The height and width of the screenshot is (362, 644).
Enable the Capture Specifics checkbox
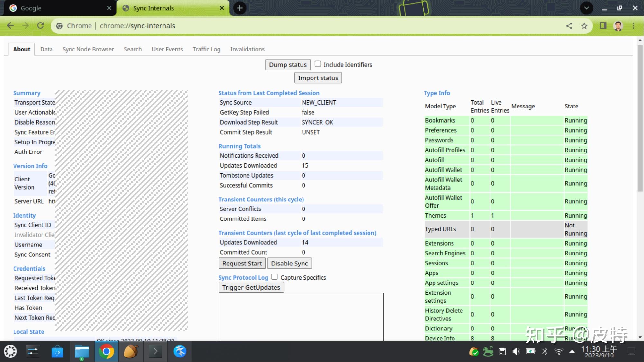pos(275,277)
